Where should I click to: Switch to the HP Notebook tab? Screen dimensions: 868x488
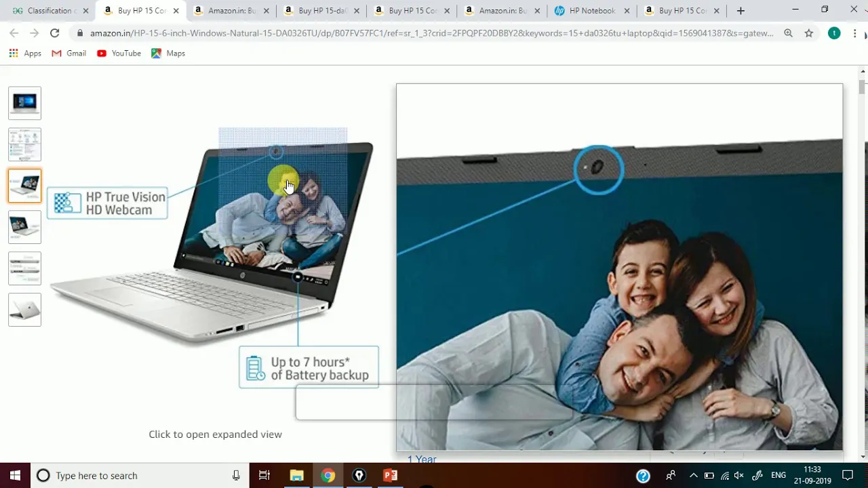[x=592, y=11]
